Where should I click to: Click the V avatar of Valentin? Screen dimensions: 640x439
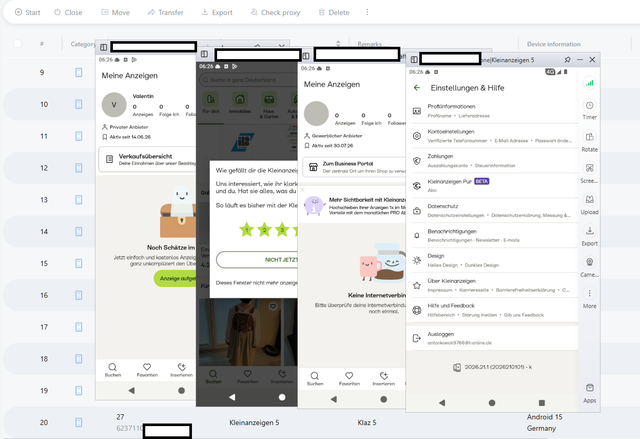(x=114, y=105)
